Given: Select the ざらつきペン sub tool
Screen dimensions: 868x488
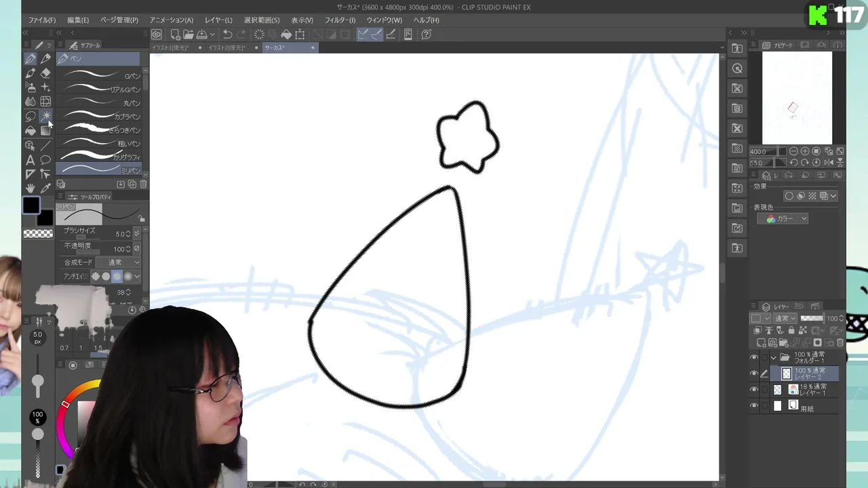Looking at the screenshot, I should coord(99,129).
